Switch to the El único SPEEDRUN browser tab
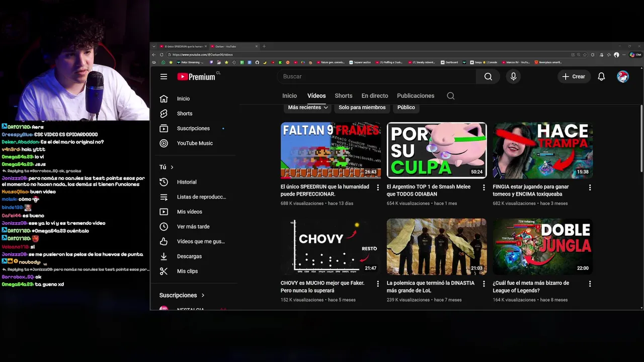This screenshot has height=362, width=644. coord(183,46)
